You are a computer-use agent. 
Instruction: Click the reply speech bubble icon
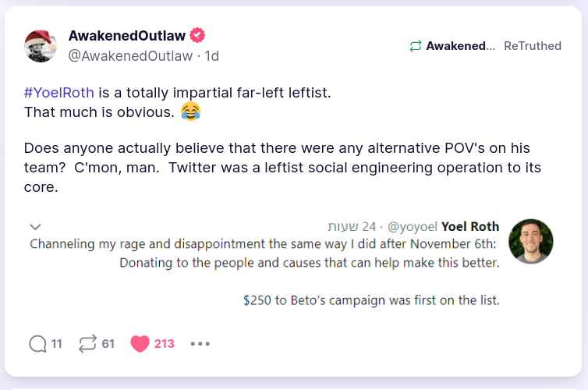(x=37, y=343)
